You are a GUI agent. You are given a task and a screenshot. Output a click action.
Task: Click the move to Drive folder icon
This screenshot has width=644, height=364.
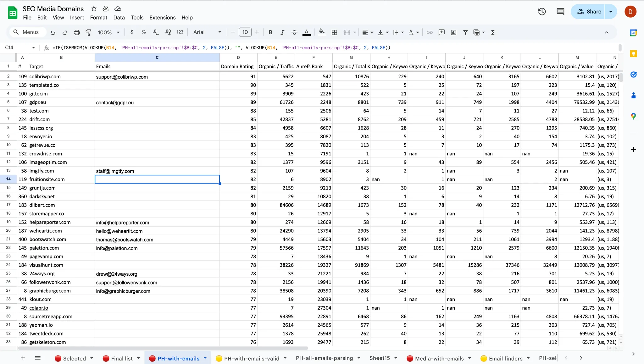click(106, 8)
